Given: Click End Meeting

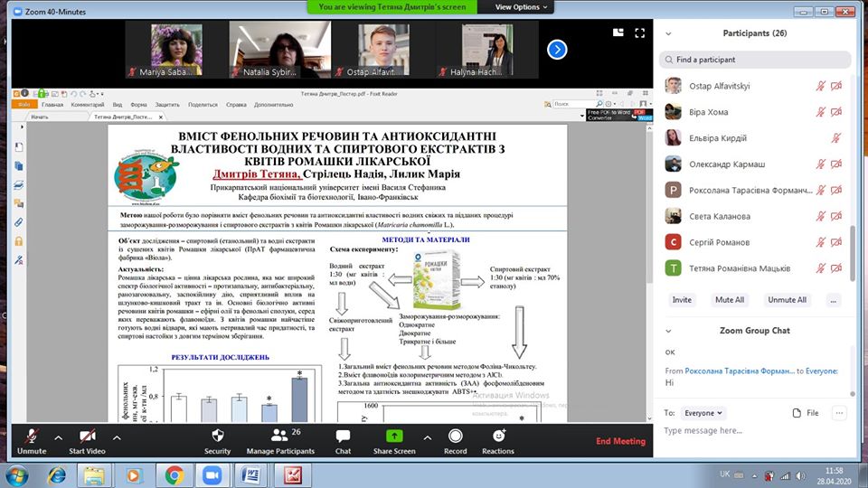Looking at the screenshot, I should pyautogui.click(x=620, y=442).
